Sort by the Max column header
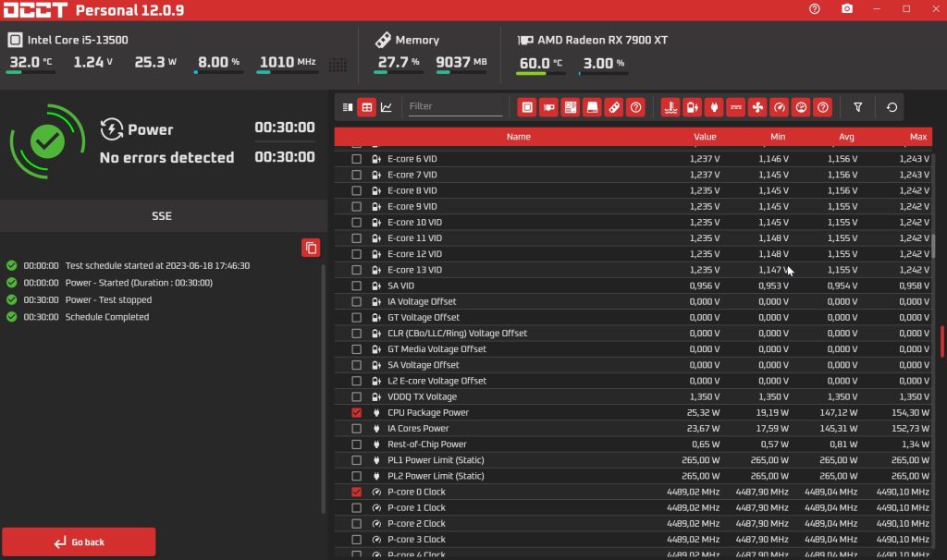947x560 pixels. tap(918, 137)
